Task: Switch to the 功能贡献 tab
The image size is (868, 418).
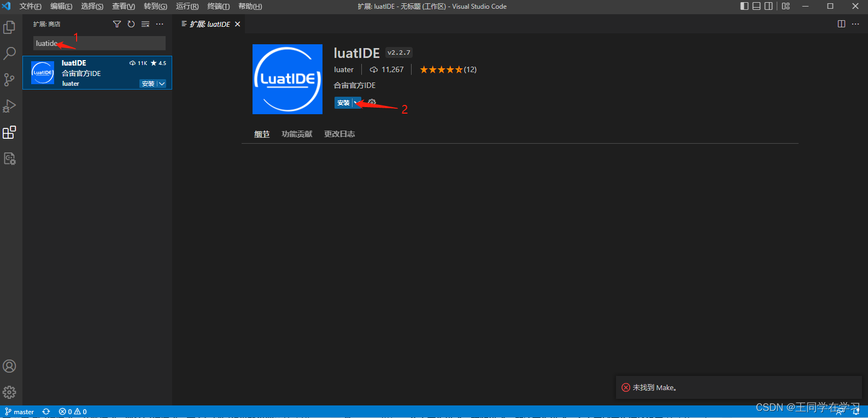Action: coord(297,134)
